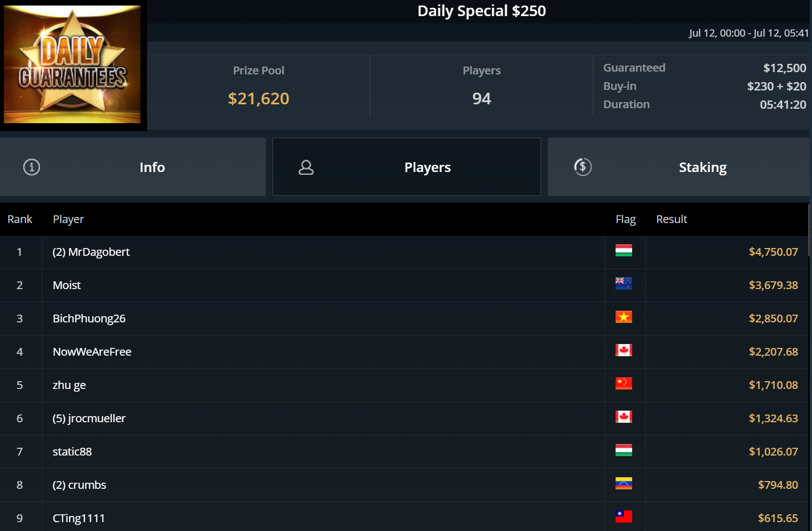Sort by the Result column header
Image resolution: width=812 pixels, height=531 pixels.
(672, 219)
